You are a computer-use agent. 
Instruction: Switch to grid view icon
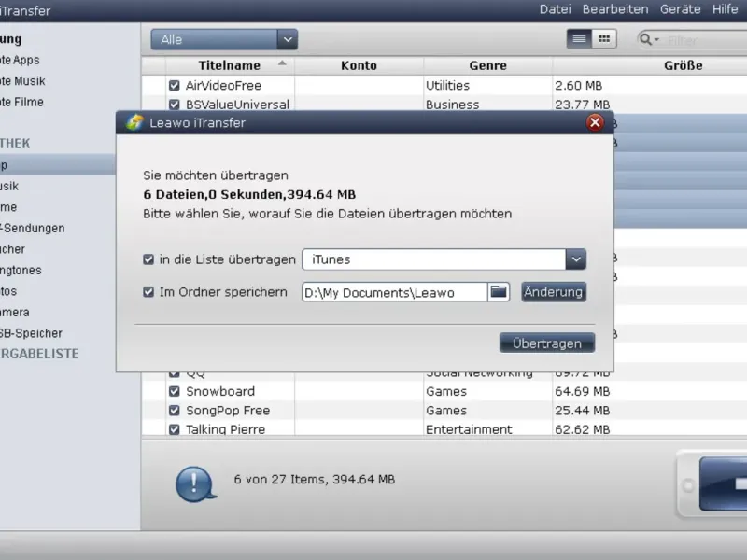pos(604,39)
